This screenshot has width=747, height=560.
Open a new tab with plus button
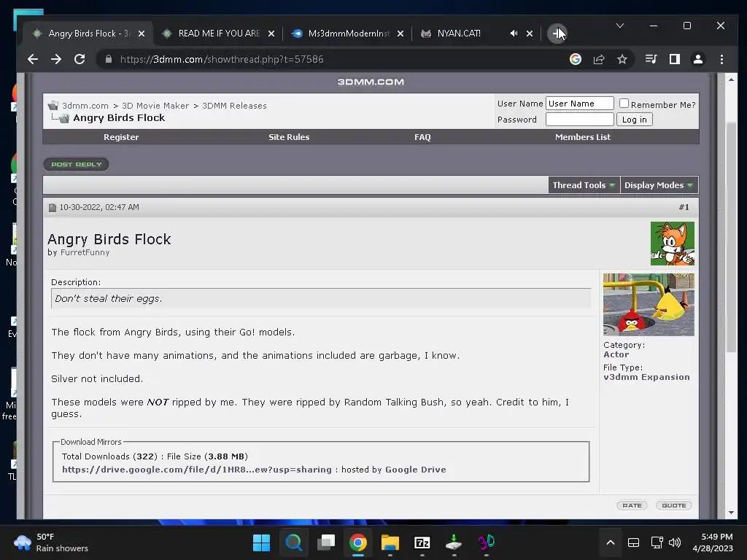click(x=557, y=34)
